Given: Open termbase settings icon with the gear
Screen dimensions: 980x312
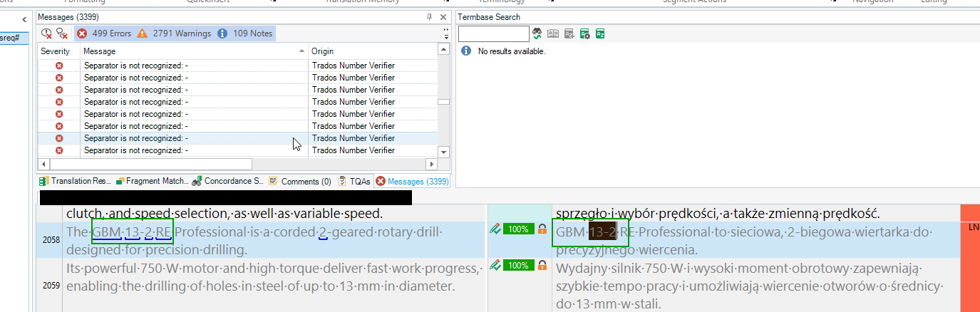Looking at the screenshot, I should pyautogui.click(x=584, y=33).
